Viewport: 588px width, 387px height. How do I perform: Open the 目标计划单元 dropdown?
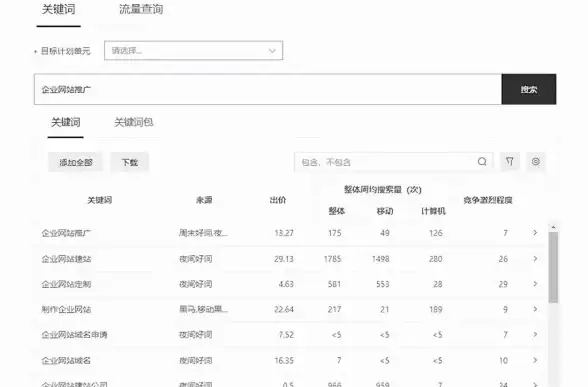click(194, 51)
